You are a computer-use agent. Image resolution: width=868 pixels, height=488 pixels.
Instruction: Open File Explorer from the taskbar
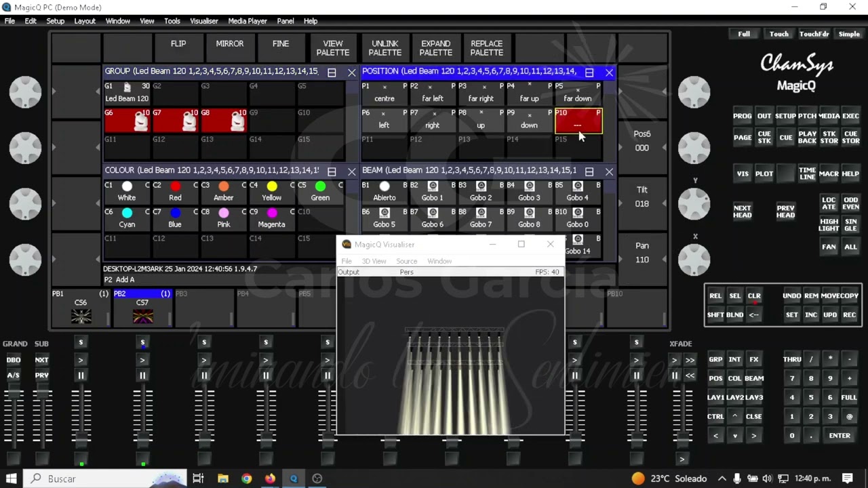pos(223,479)
